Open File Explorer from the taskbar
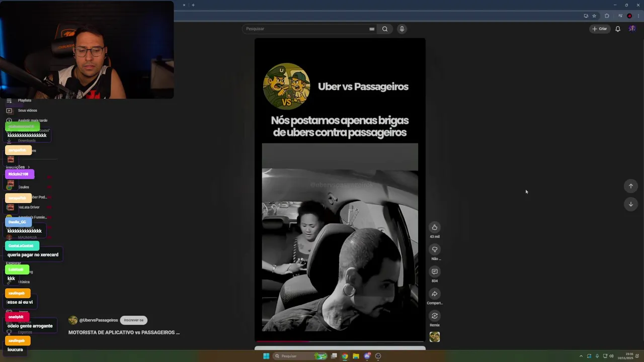Image resolution: width=644 pixels, height=362 pixels. (356, 356)
